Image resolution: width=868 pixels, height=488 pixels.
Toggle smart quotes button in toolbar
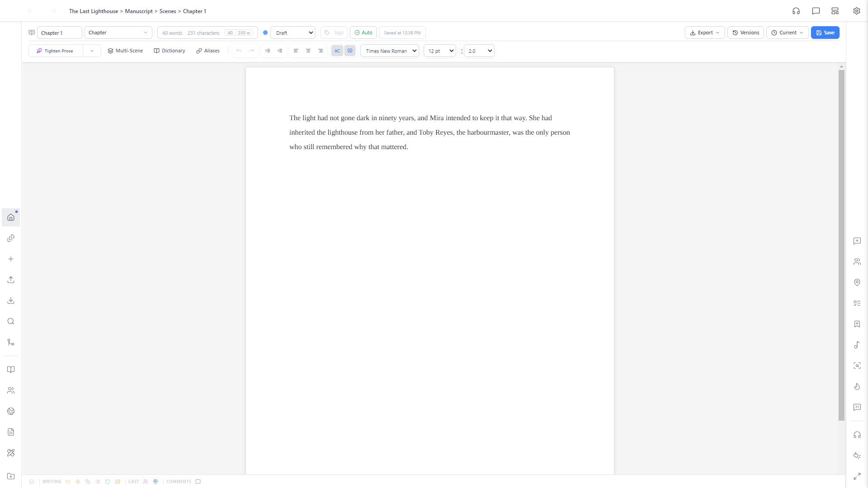click(x=350, y=51)
